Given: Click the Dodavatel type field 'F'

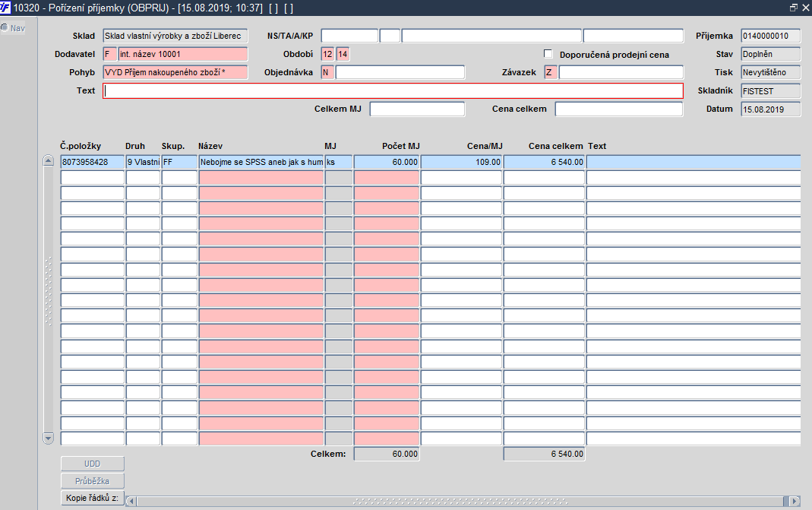Looking at the screenshot, I should [110, 54].
